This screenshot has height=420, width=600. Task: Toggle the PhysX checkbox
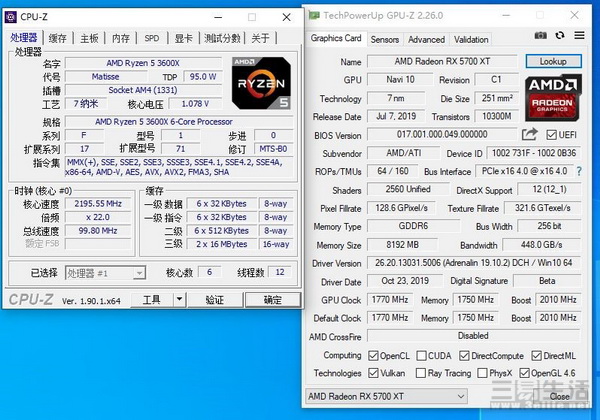(x=483, y=373)
